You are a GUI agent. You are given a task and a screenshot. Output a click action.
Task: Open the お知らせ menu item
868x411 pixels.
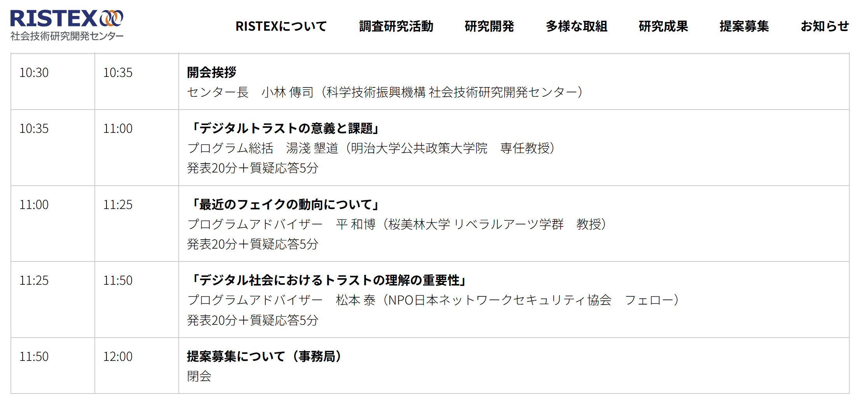click(824, 26)
